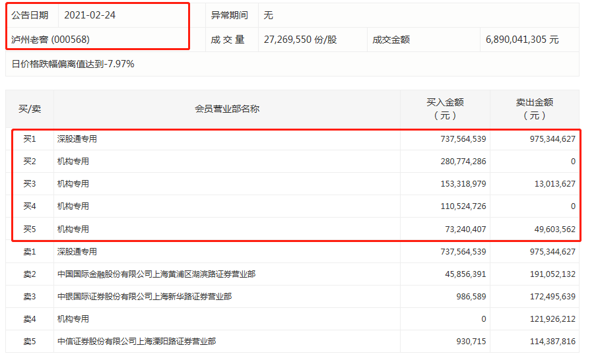Click the 买5 sell amount 49,603,562
The image size is (598, 364).
pyautogui.click(x=548, y=229)
